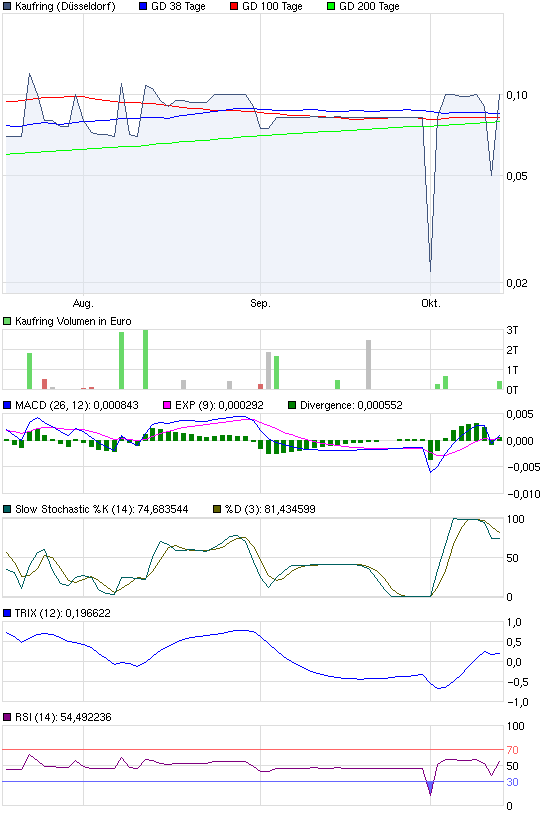The image size is (545, 814).
Task: Click the 'Sep.' date axis label
Action: [261, 303]
